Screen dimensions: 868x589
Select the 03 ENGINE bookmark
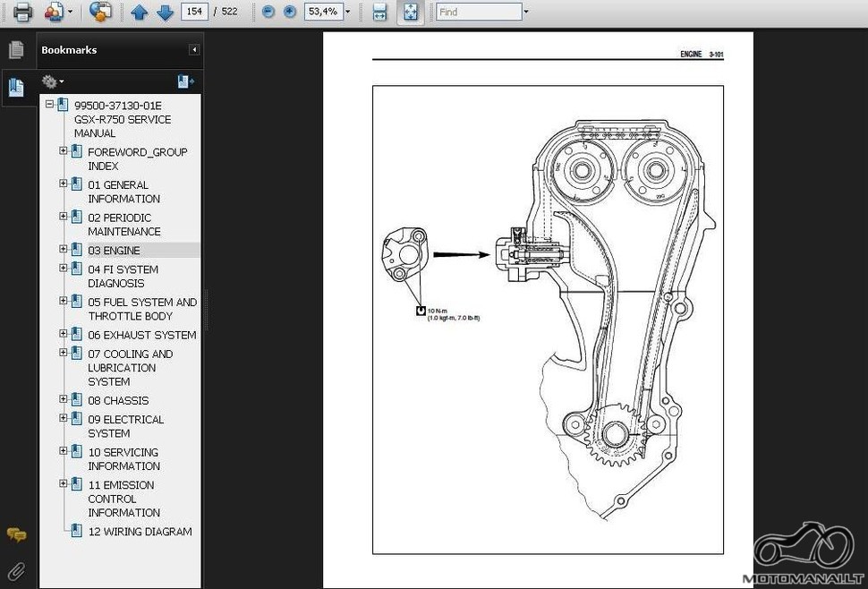click(x=114, y=251)
